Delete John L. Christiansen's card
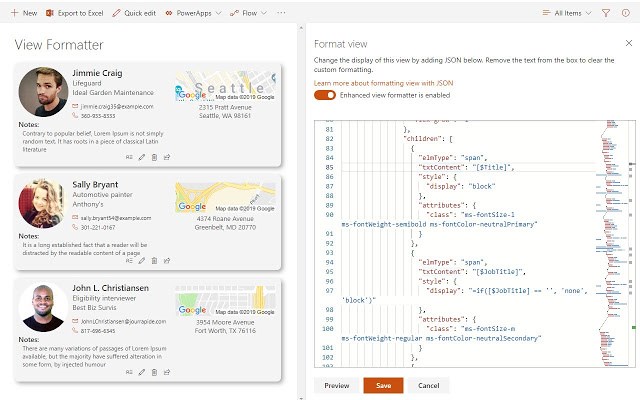Image resolution: width=640 pixels, height=400 pixels. pyautogui.click(x=154, y=372)
